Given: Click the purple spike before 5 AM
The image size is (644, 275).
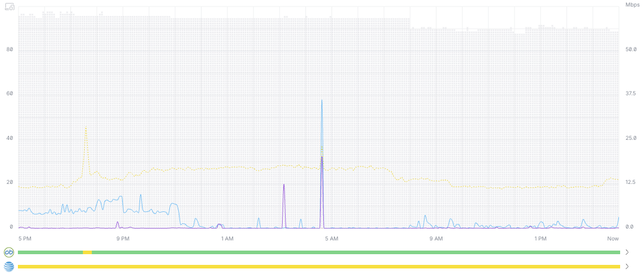Looking at the screenshot, I should [284, 206].
